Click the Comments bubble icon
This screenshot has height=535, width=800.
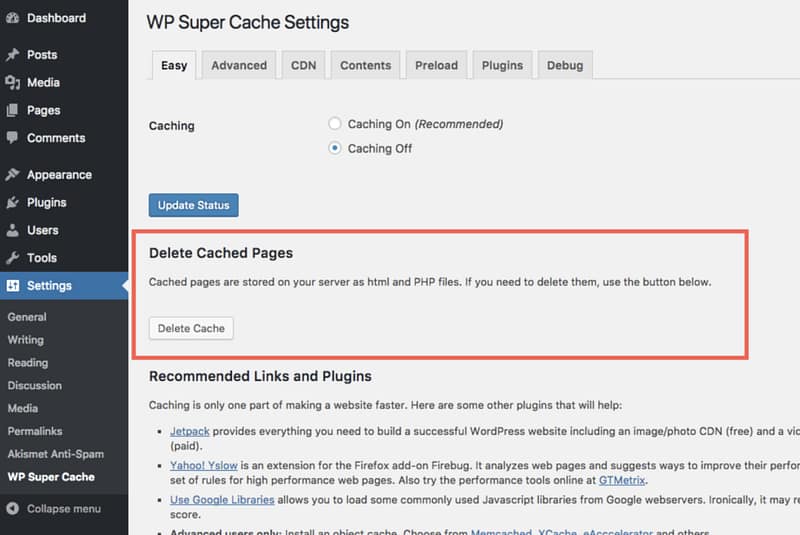coord(12,138)
